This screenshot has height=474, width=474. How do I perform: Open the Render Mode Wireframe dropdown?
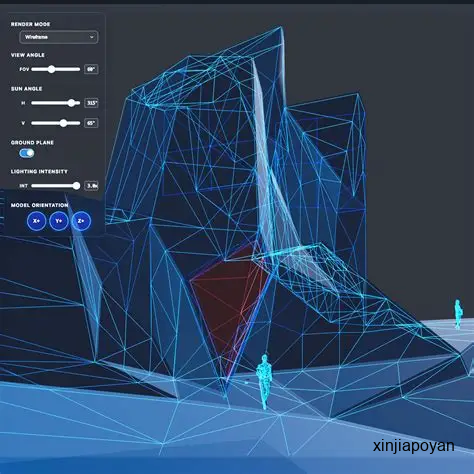tap(59, 37)
